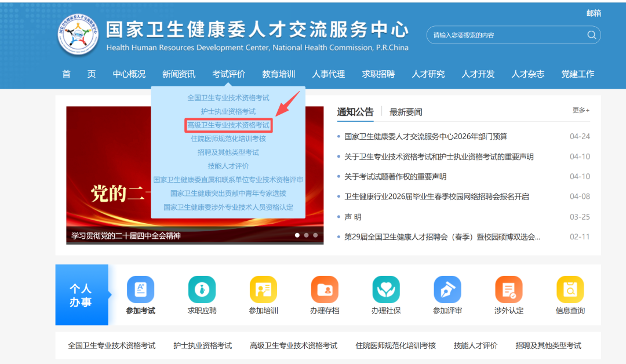The width and height of the screenshot is (626, 364).
Task: Choose 国家卫生健康委涉外专业技术人员资格认定 menu item
Action: pyautogui.click(x=228, y=207)
